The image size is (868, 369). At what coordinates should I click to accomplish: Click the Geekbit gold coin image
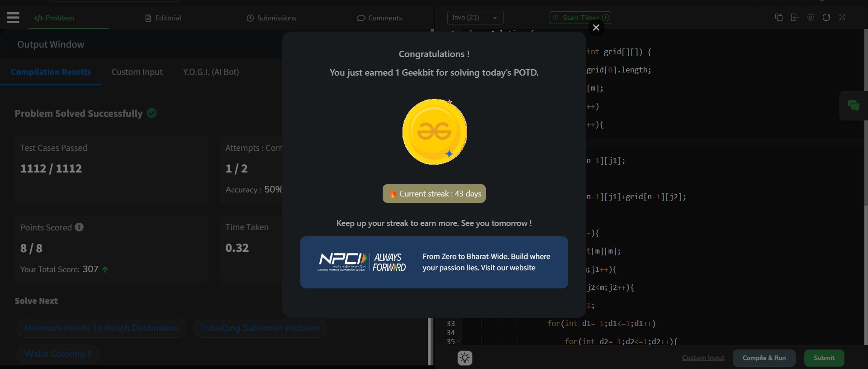pos(435,132)
